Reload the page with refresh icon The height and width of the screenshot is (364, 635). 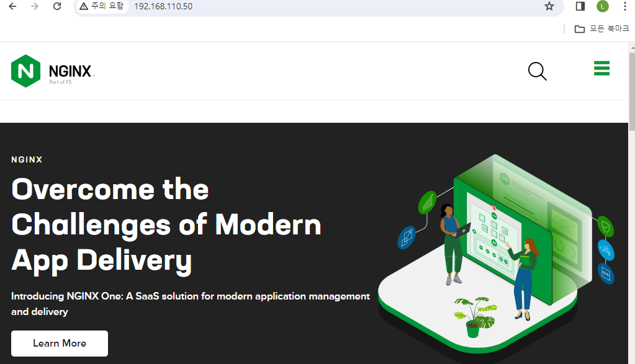point(57,6)
